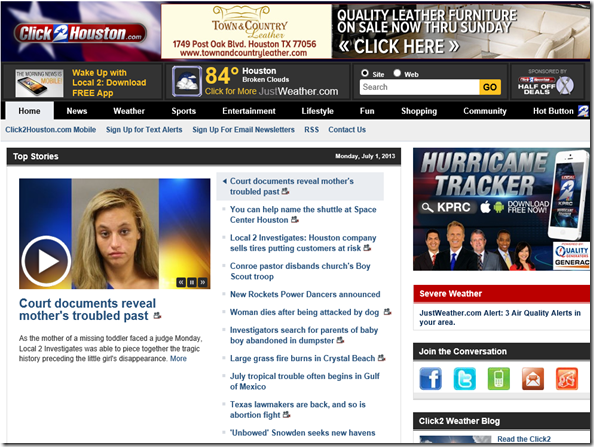This screenshot has width=594, height=447.
Task: Click the Town & Country Leather ad banner
Action: [x=375, y=31]
